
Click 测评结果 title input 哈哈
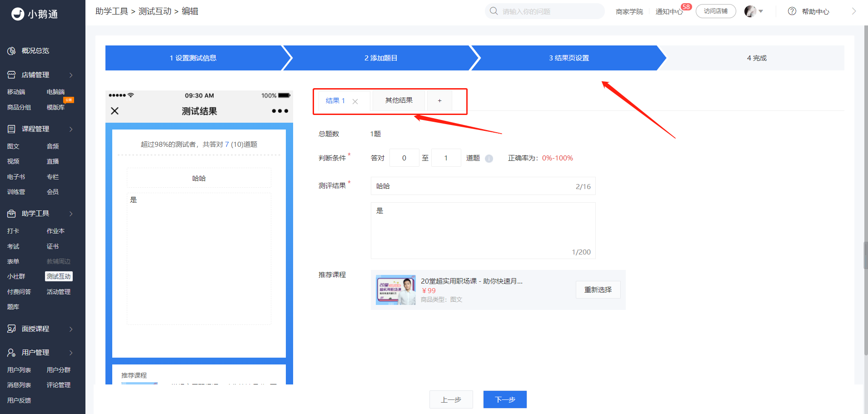point(483,186)
